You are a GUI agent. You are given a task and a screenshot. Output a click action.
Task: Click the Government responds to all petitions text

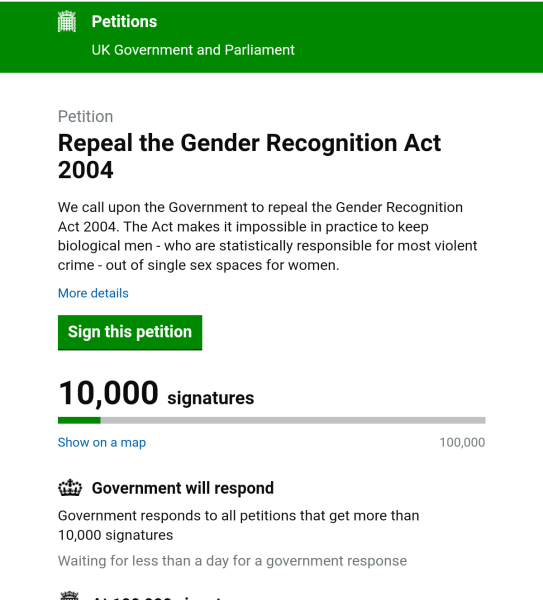[x=238, y=525]
